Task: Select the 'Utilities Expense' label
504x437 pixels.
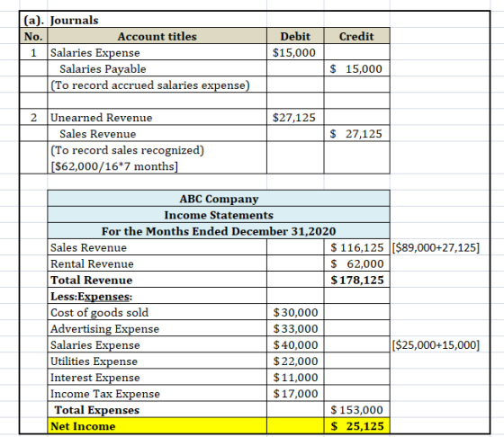Action: 157,361
